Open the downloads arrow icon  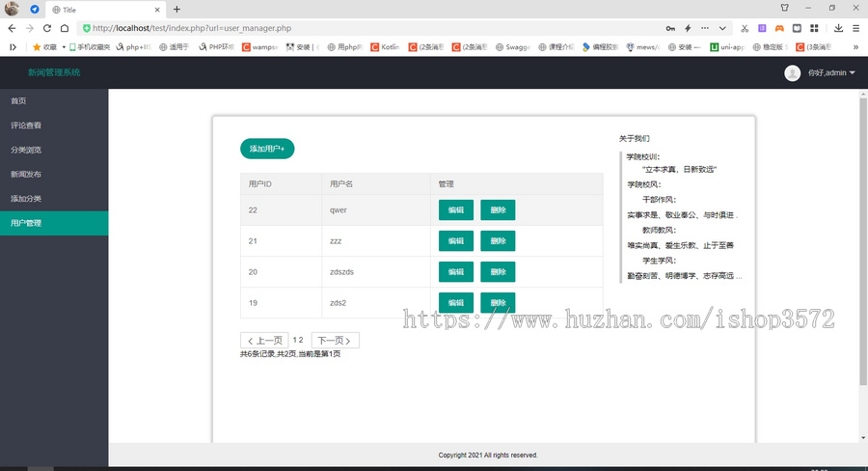pos(839,28)
